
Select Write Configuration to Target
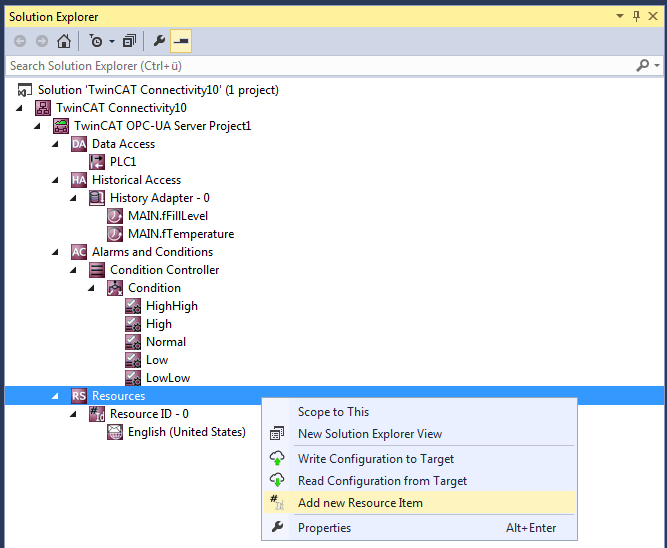pyautogui.click(x=375, y=459)
